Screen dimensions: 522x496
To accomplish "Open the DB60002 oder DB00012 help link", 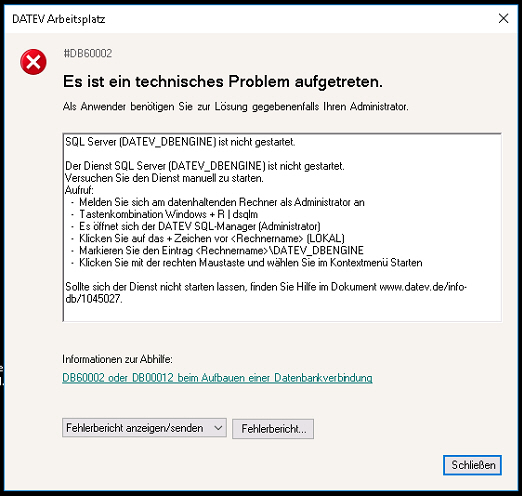I will click(217, 378).
